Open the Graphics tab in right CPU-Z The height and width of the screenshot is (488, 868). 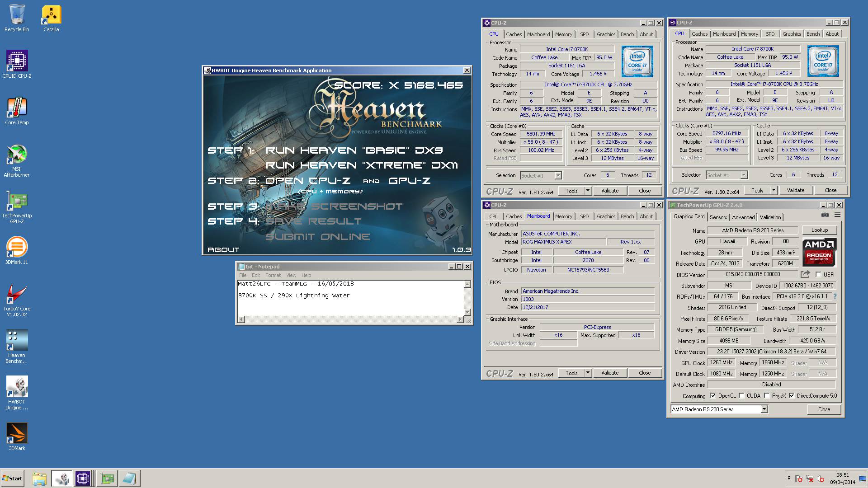click(x=792, y=34)
